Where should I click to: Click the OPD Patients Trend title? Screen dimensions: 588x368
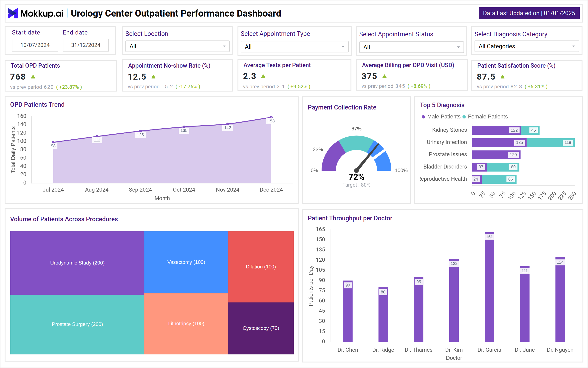(x=37, y=105)
